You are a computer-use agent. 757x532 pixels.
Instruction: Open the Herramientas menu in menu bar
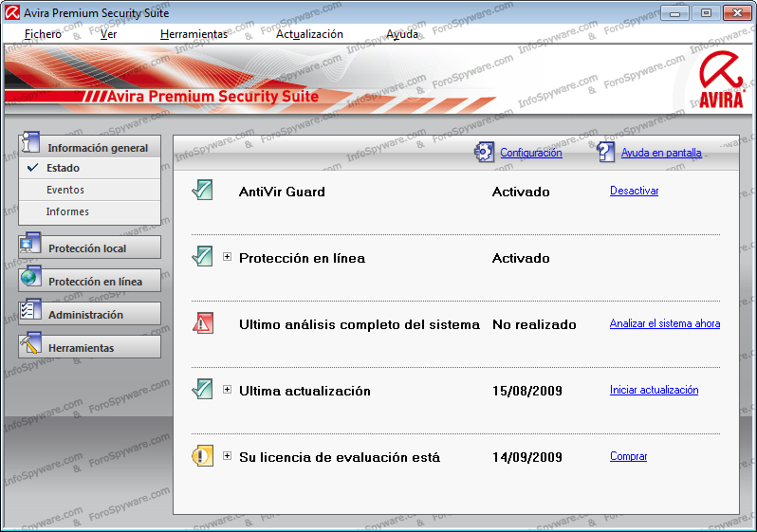[194, 34]
